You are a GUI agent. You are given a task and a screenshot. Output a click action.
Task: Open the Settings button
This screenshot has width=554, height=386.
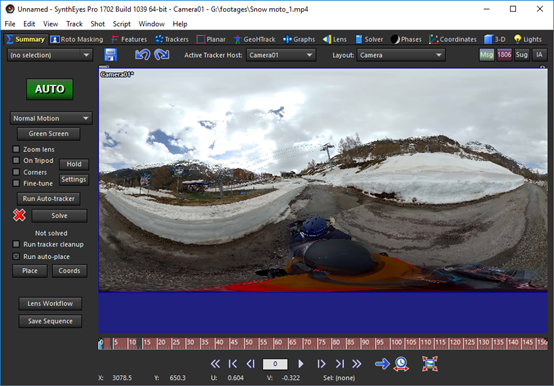74,179
